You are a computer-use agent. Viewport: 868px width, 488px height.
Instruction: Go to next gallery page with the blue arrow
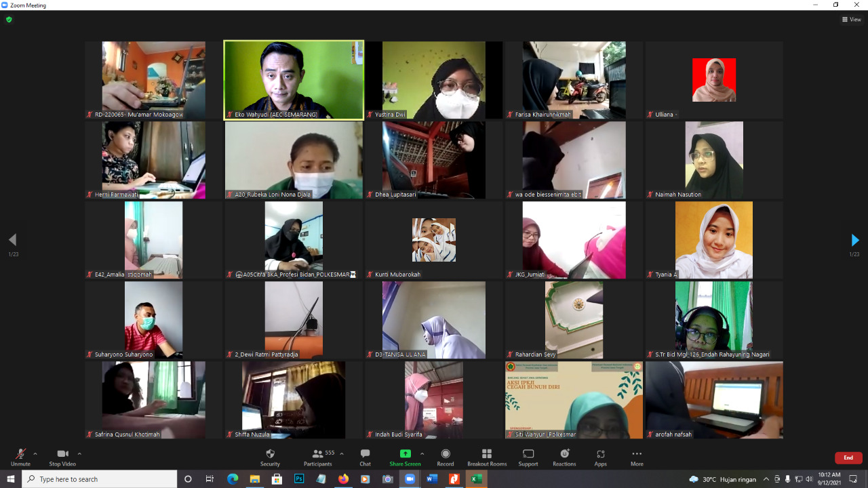pyautogui.click(x=854, y=240)
